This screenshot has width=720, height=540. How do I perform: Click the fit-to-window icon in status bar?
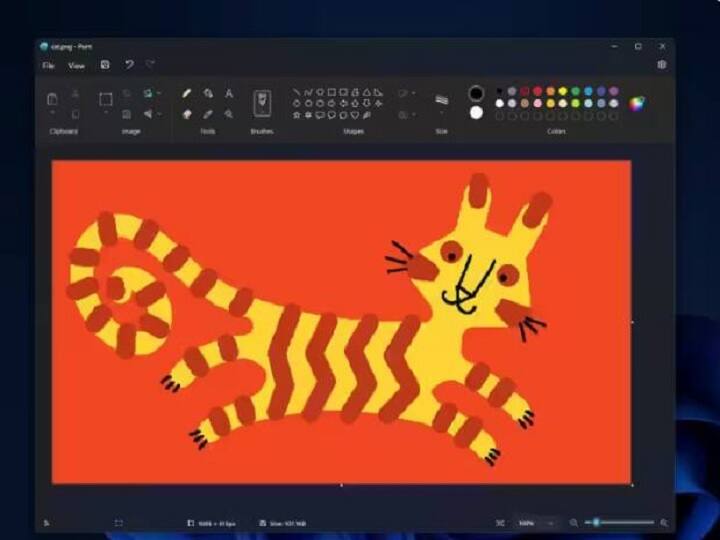501,523
